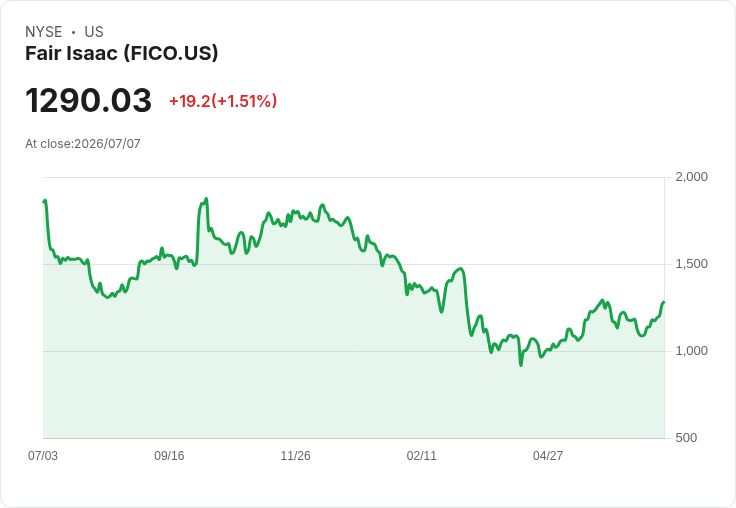This screenshot has width=736, height=508.
Task: Click the 1290.03 price value
Action: click(x=88, y=100)
